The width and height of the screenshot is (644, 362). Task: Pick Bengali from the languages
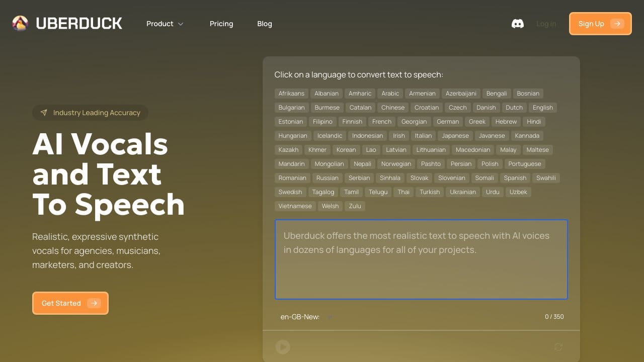tap(497, 94)
